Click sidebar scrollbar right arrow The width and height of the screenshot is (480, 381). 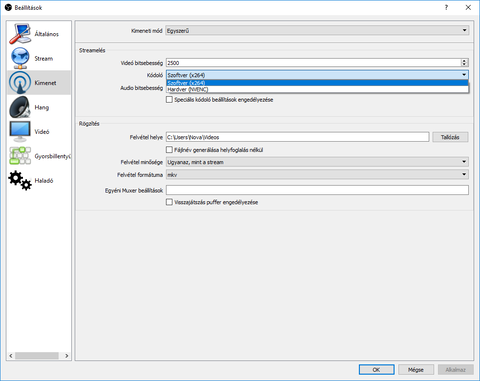(x=67, y=356)
